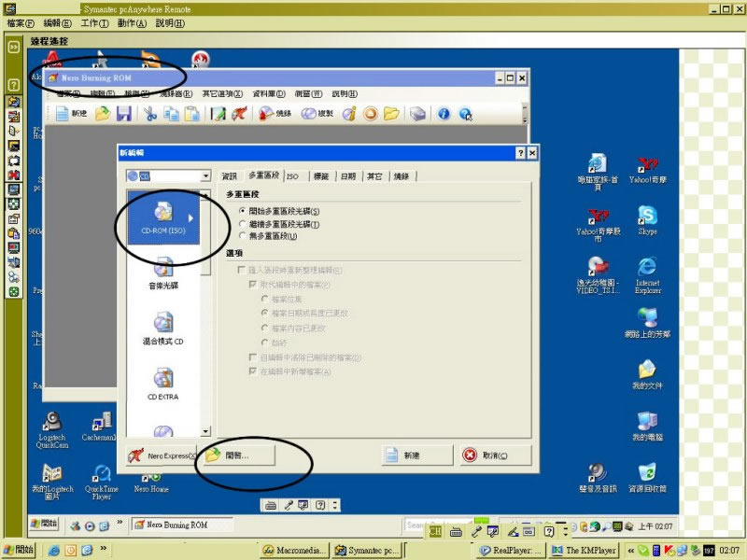Click pcAnywhere sidebar help question icon
747x560 pixels.
point(14,85)
